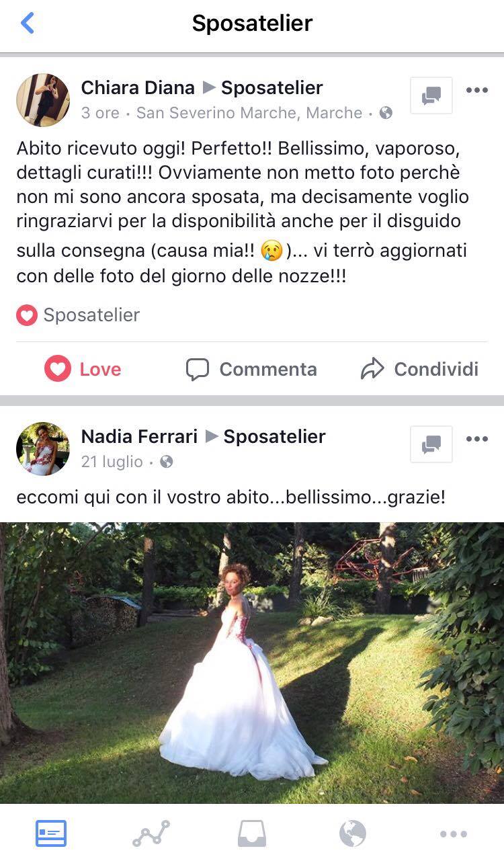Tap Condividi to share the post
The image size is (504, 861).
tap(419, 369)
